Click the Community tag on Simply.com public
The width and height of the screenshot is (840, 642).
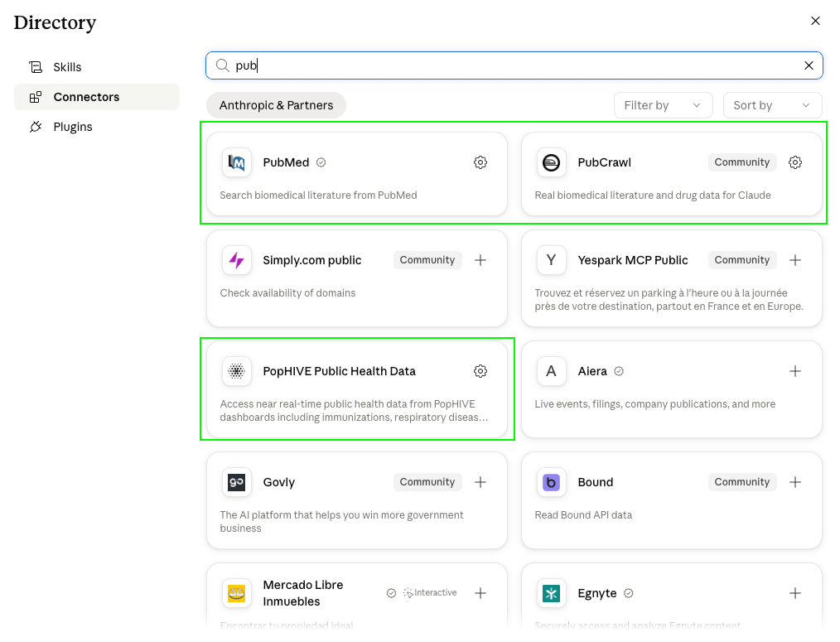pos(427,260)
